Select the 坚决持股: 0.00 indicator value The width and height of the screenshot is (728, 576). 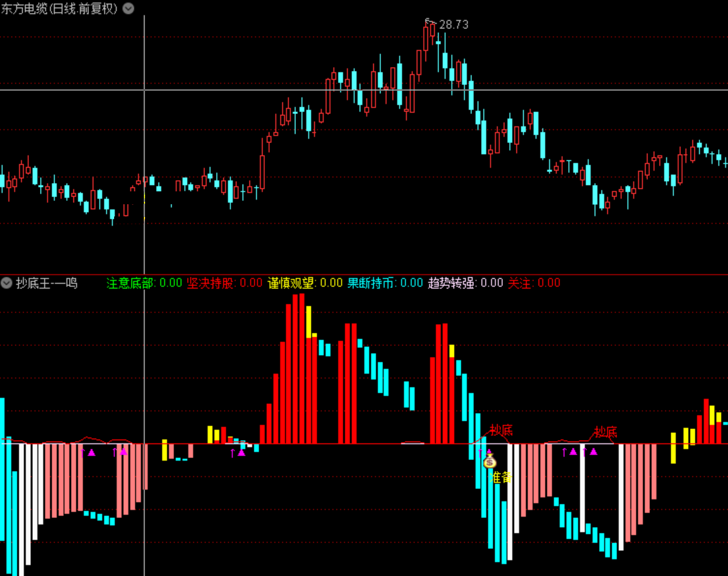(x=224, y=283)
